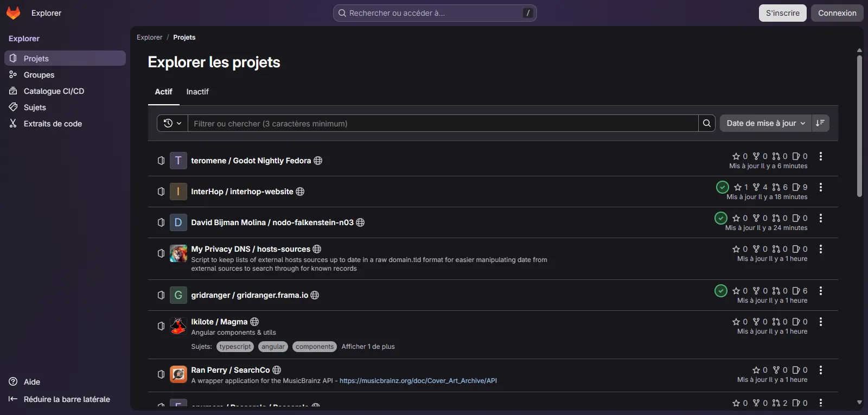Open actions menu for nodo-falkenstein-n03
The height and width of the screenshot is (415, 868).
[x=821, y=218]
